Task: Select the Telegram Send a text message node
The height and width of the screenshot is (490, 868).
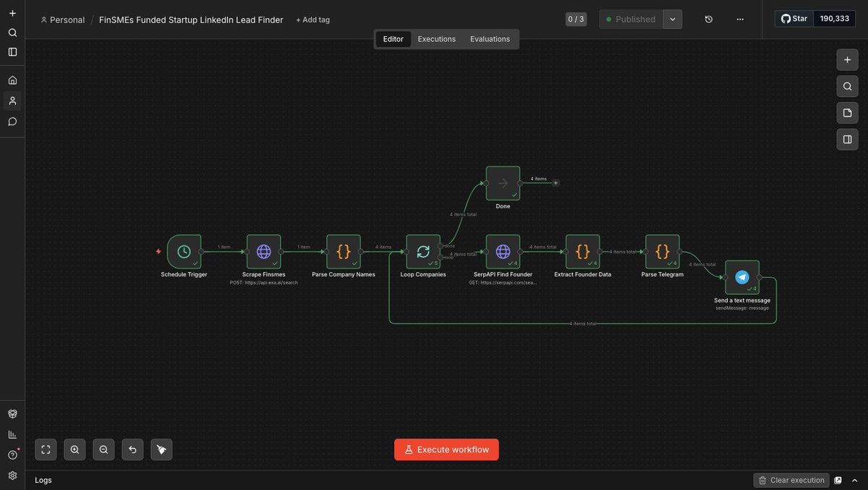Action: (x=742, y=277)
